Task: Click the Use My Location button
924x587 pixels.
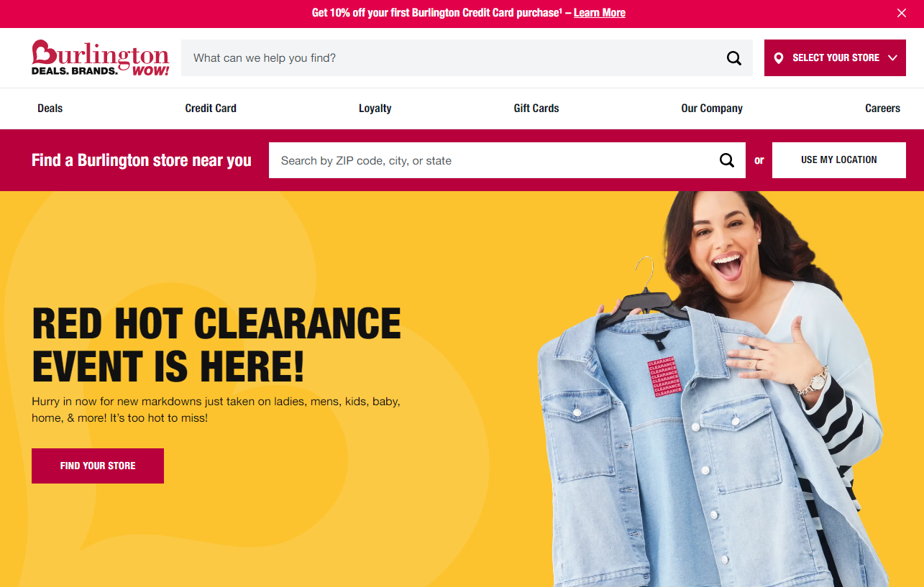Action: tap(839, 160)
